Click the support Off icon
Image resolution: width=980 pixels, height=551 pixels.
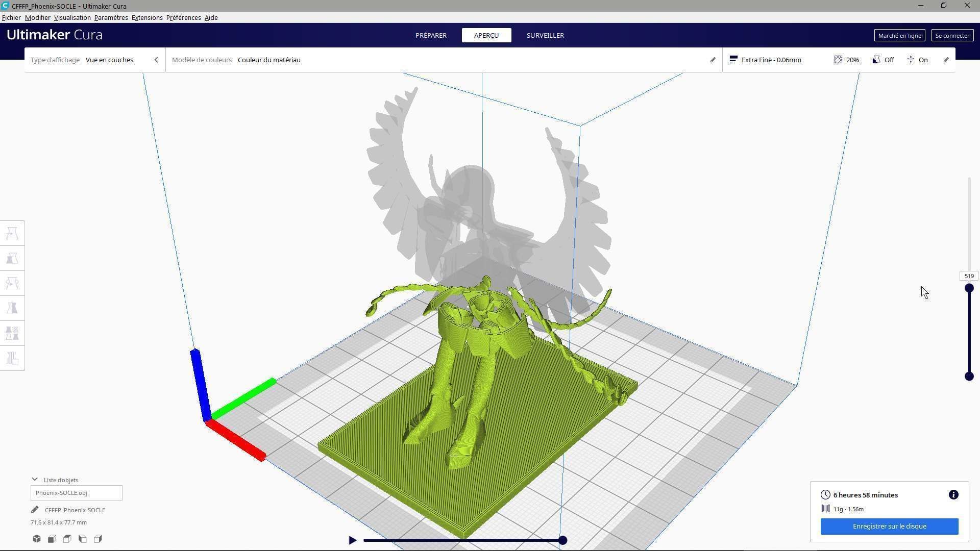pos(876,60)
